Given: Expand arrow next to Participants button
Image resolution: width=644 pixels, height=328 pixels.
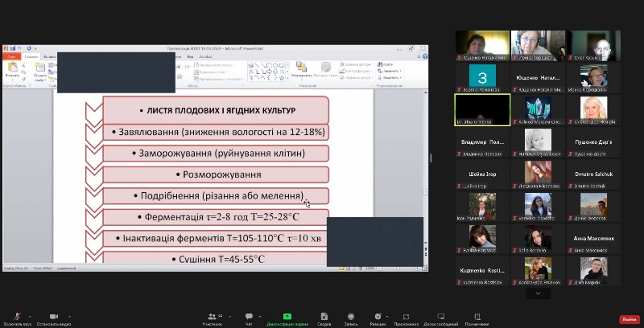Looking at the screenshot, I should [229, 317].
